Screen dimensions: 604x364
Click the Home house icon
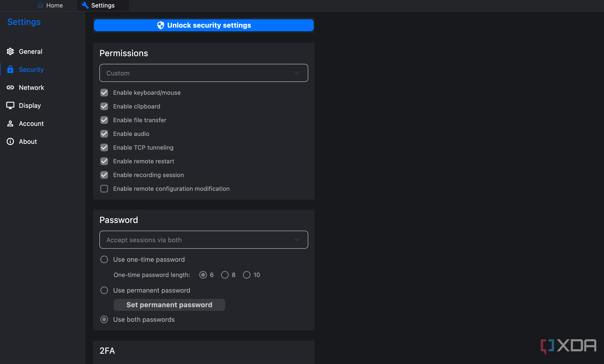[x=40, y=5]
